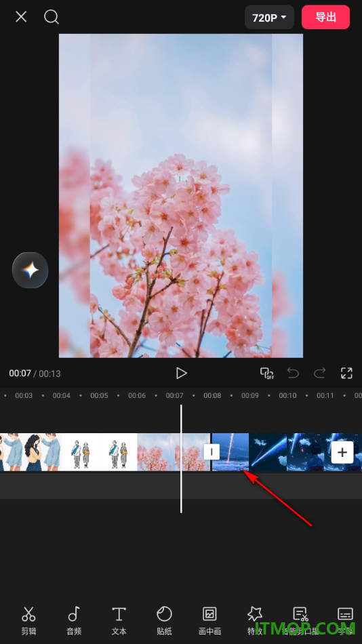
Task: Open the 音频 audio tool
Action: [74, 620]
